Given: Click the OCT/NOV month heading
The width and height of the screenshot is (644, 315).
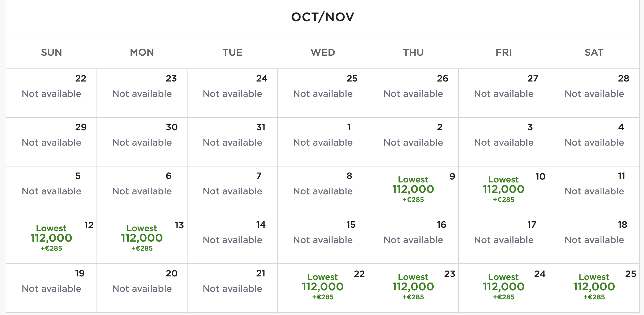Looking at the screenshot, I should pyautogui.click(x=323, y=17).
